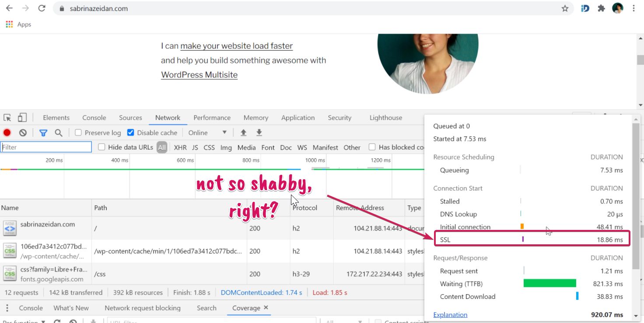Toggle the network filter funnel icon
The width and height of the screenshot is (644, 323).
[43, 133]
